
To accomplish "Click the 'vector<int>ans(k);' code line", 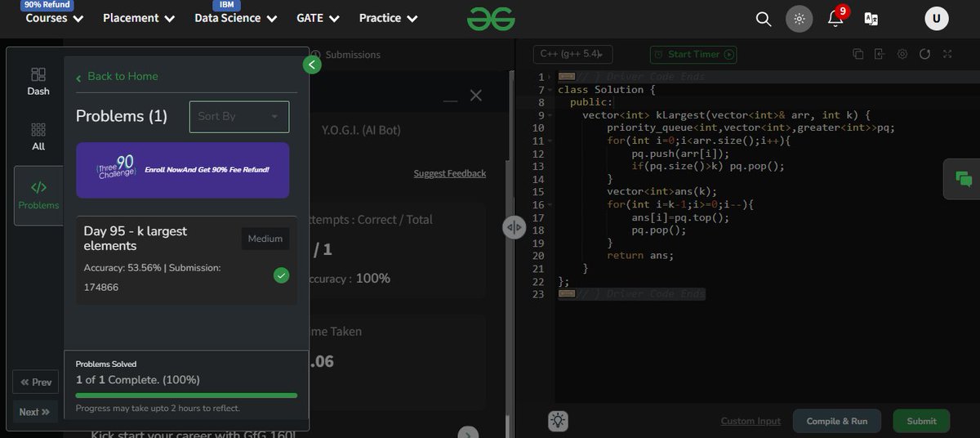I will click(x=662, y=192).
